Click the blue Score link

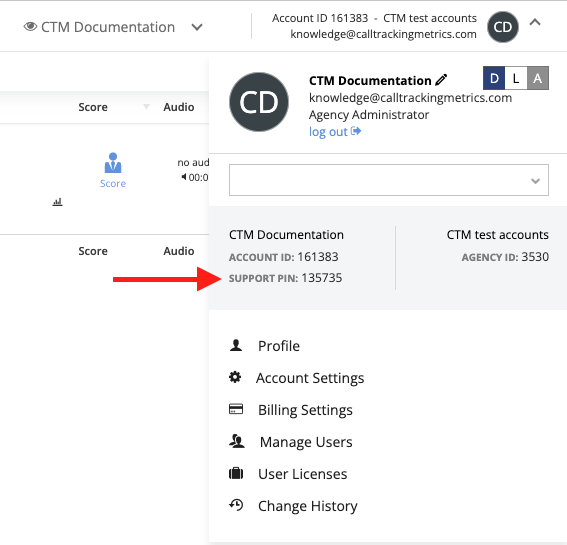pyautogui.click(x=113, y=183)
